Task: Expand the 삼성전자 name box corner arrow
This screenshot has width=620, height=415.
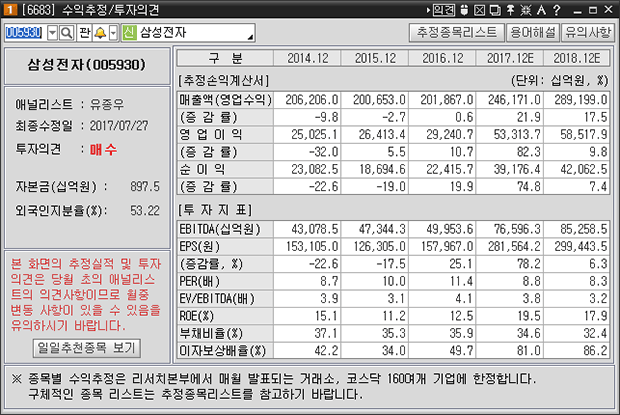Action: pyautogui.click(x=250, y=37)
